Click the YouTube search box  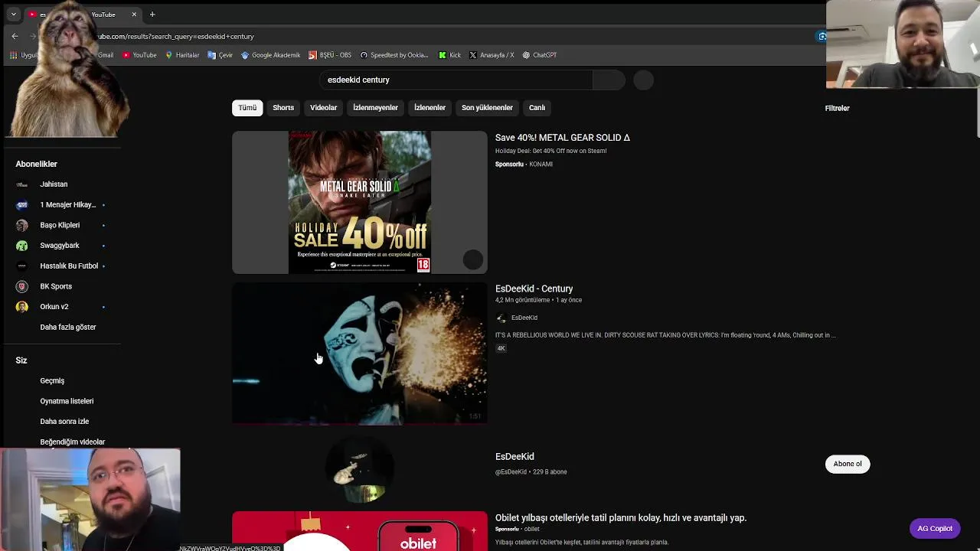456,80
